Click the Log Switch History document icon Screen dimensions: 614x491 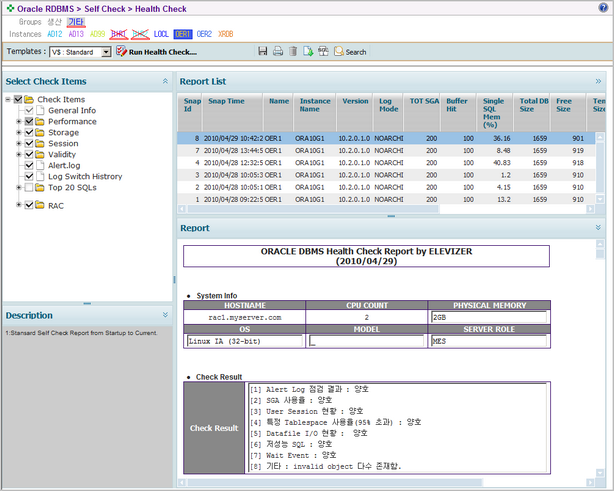[x=40, y=176]
